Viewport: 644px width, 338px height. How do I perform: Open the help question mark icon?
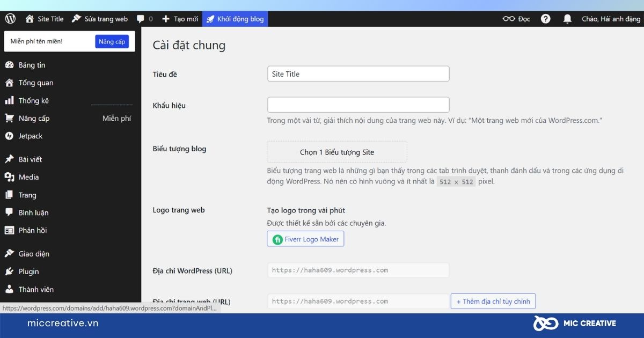pyautogui.click(x=546, y=19)
